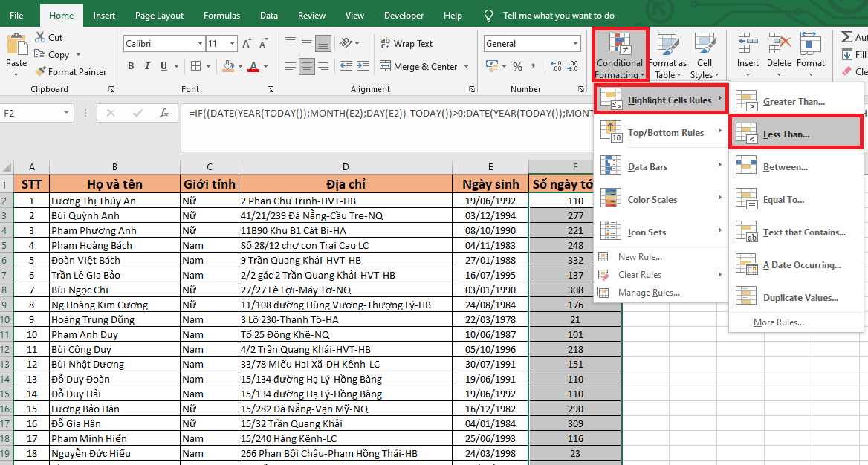Click the Bold formatting icon
Image resolution: width=868 pixels, height=465 pixels.
click(x=131, y=66)
